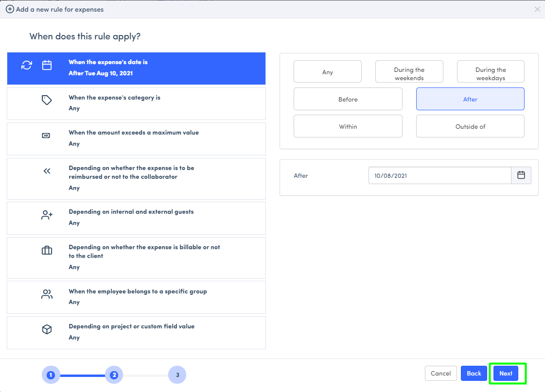This screenshot has height=392, width=545.
Task: Go back to step 1 indicator
Action: pyautogui.click(x=51, y=375)
